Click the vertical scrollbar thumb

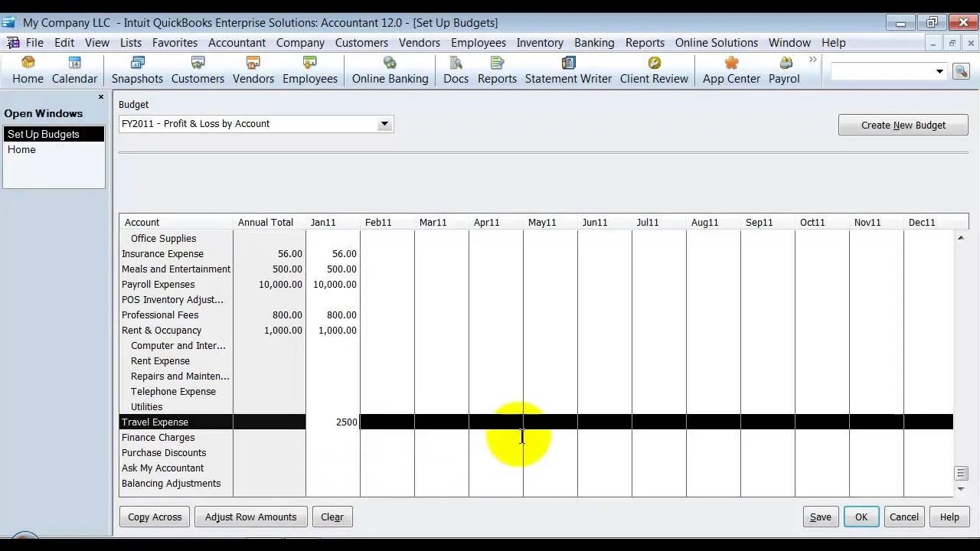click(961, 474)
